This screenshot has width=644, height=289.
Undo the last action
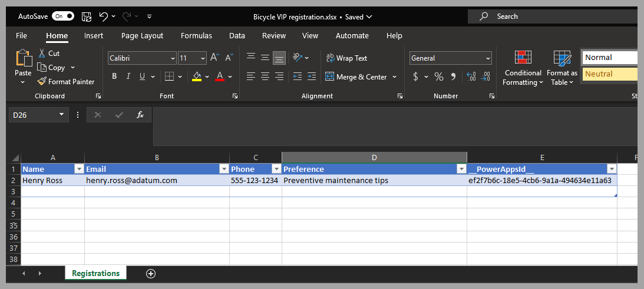coord(103,16)
